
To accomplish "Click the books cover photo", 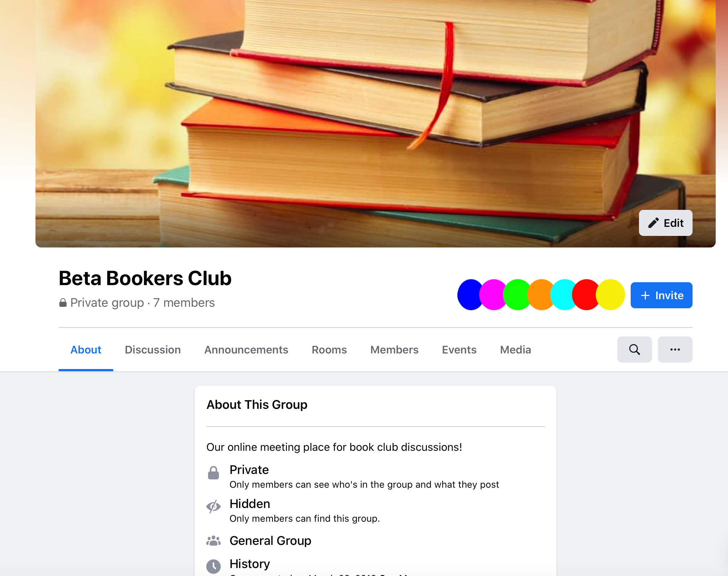I will click(x=376, y=124).
